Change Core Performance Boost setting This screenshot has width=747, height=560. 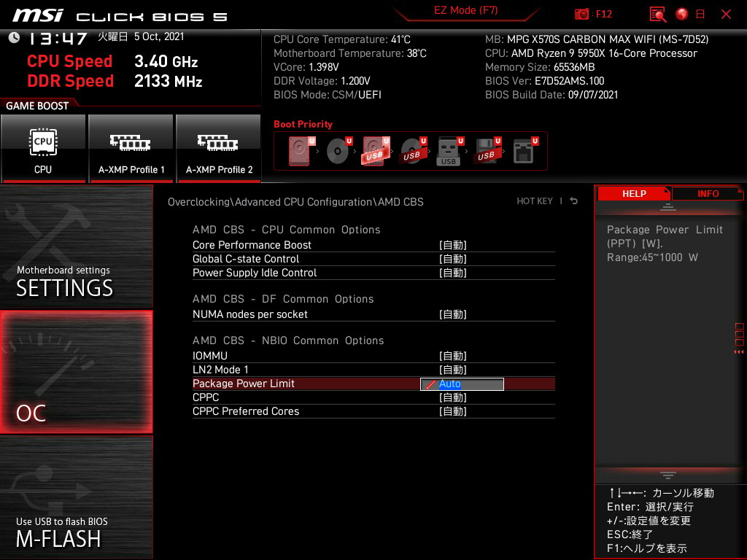click(x=373, y=245)
